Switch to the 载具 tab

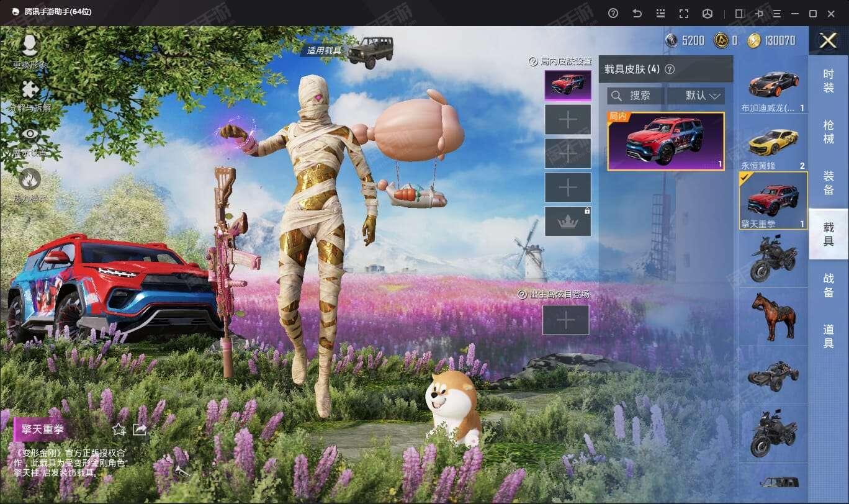point(829,234)
